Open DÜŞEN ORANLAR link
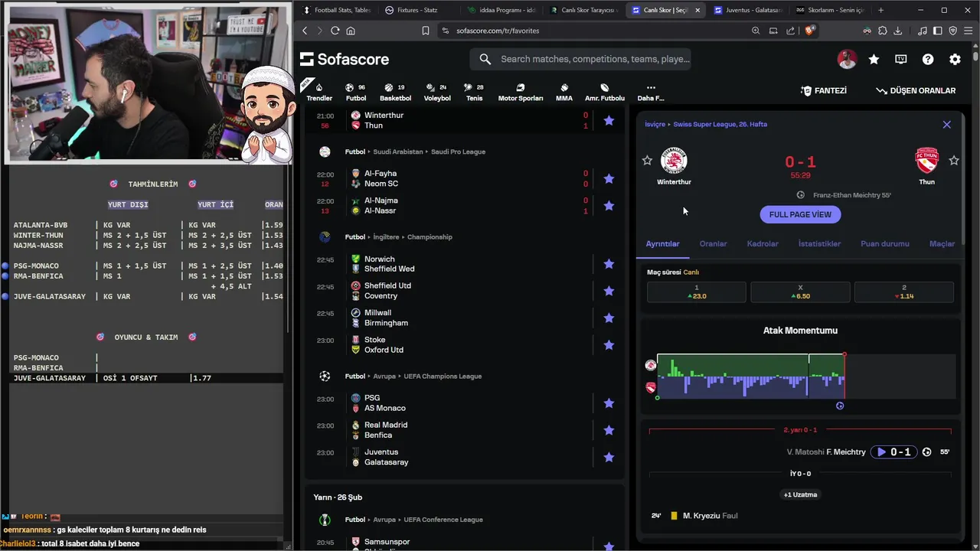Image resolution: width=980 pixels, height=551 pixels. pos(916,90)
